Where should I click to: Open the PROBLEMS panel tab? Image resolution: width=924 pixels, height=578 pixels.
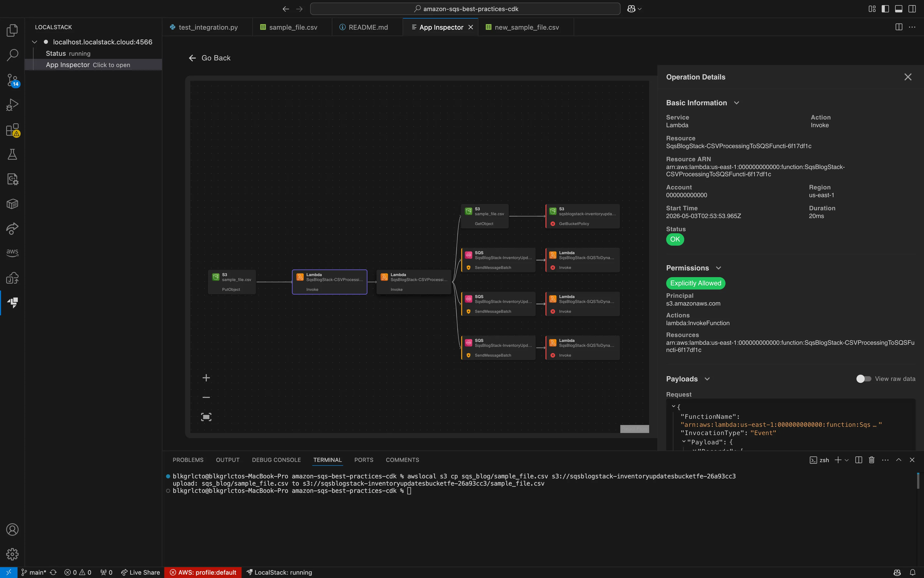coord(188,460)
